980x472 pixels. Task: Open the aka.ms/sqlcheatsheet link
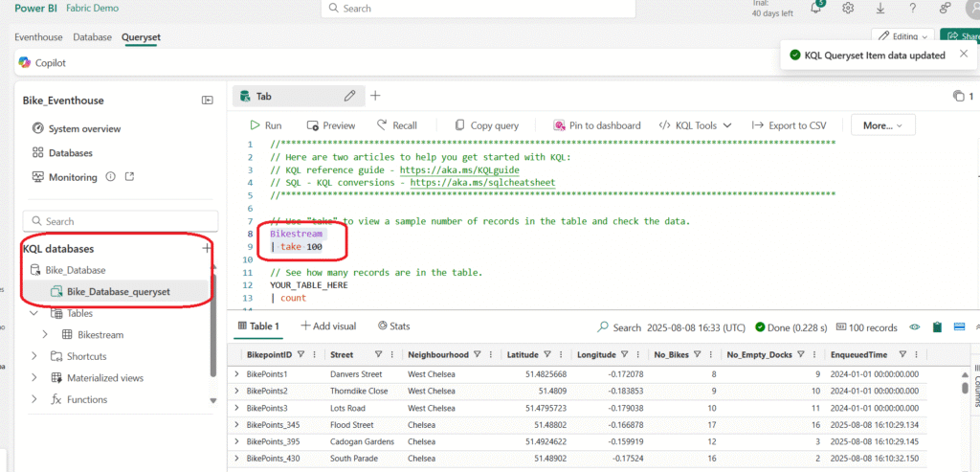pyautogui.click(x=482, y=183)
